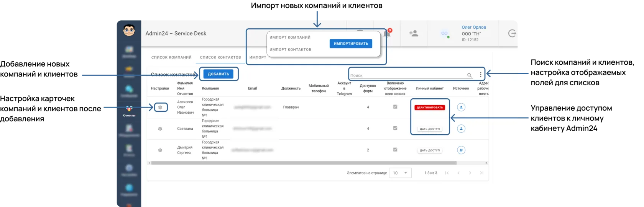Click Дать доступ for Светлана

coord(430,129)
